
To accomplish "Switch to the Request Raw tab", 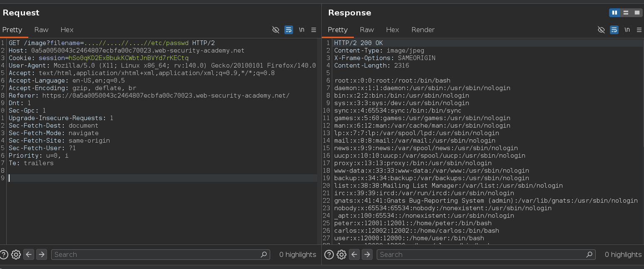I will coord(41,30).
